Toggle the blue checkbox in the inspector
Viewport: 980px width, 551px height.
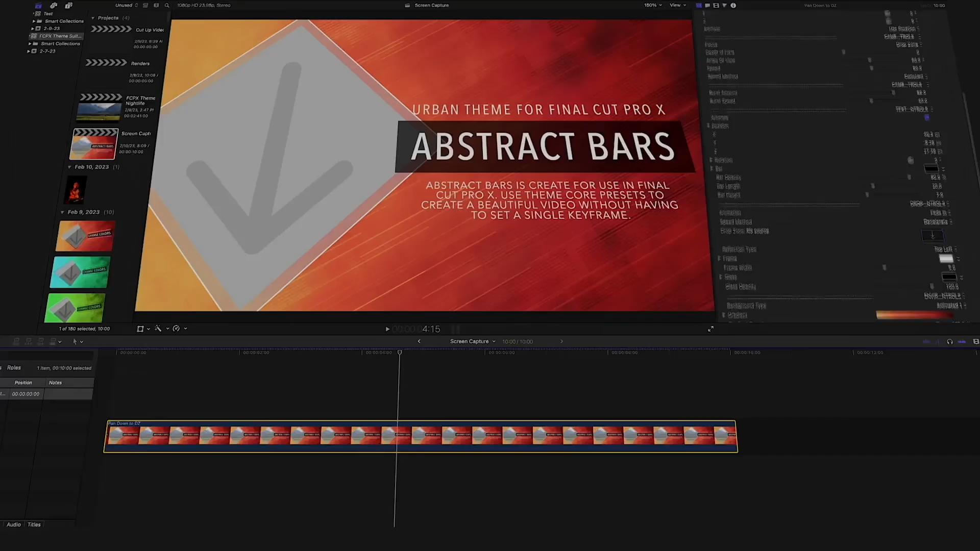(927, 117)
